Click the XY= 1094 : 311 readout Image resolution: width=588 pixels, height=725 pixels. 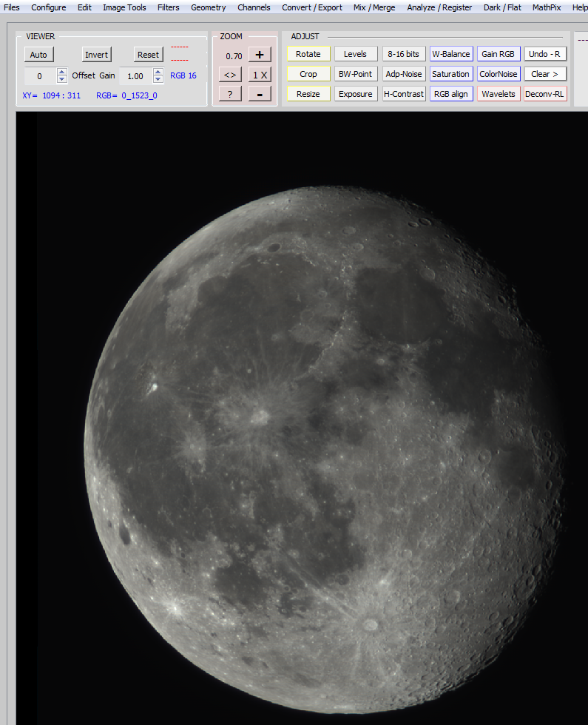51,95
